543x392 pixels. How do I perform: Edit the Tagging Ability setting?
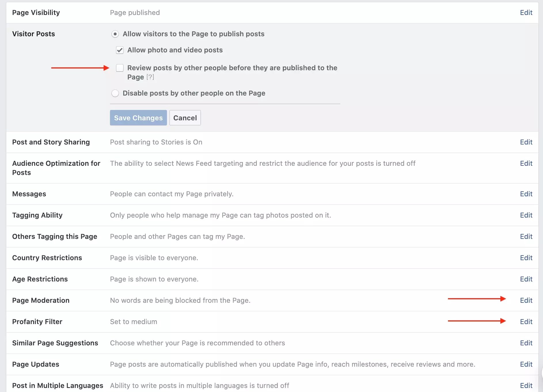[x=526, y=215]
